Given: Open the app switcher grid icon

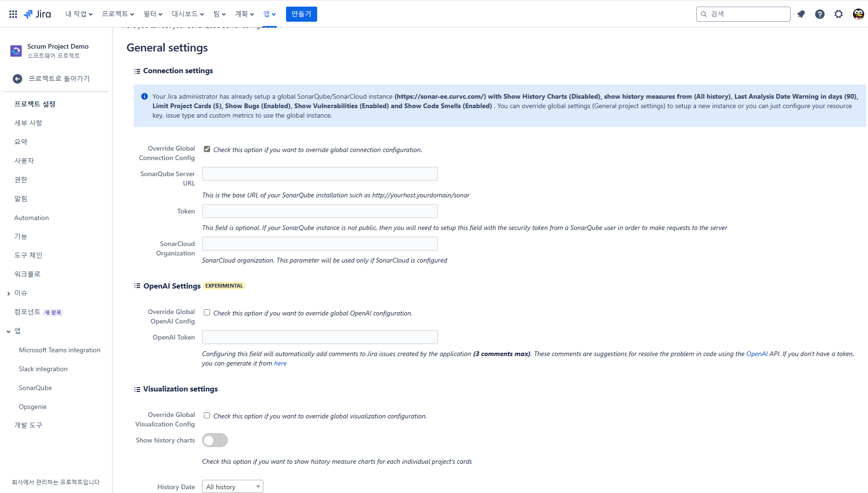Looking at the screenshot, I should 13,14.
